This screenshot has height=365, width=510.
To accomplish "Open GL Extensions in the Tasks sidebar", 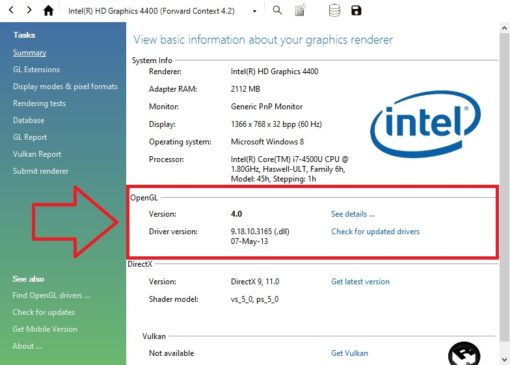I will pos(36,69).
